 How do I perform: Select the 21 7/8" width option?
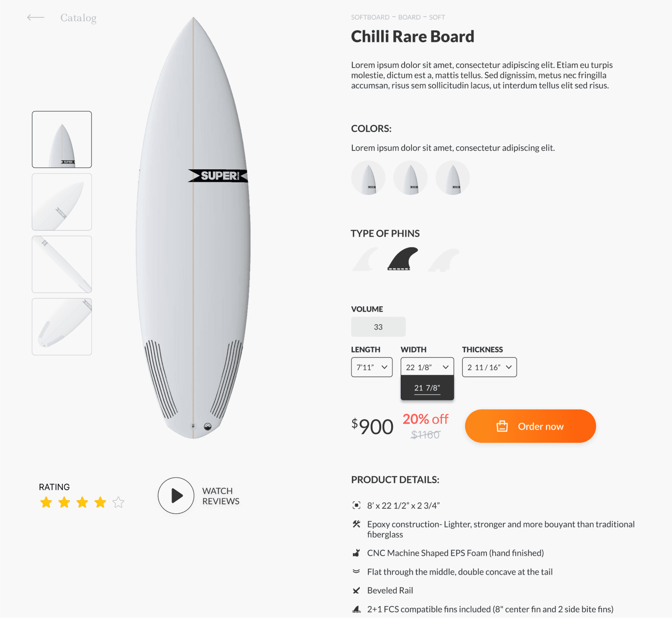[x=427, y=388]
